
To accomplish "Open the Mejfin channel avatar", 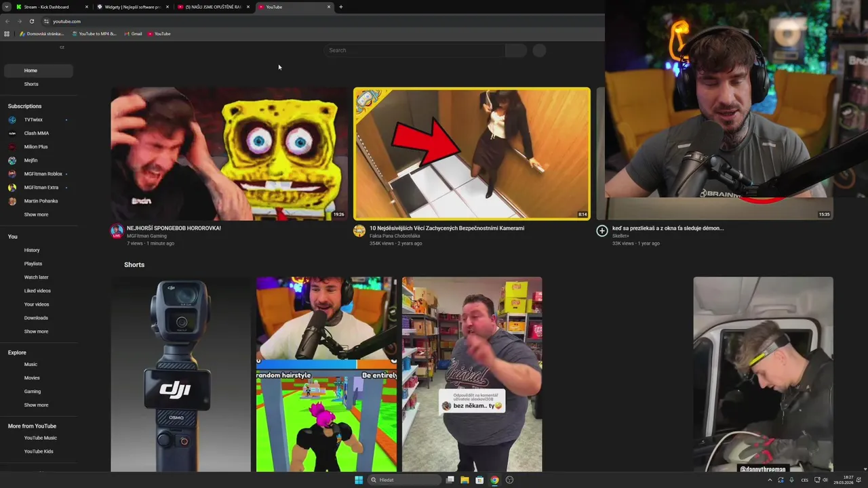I will 12,161.
